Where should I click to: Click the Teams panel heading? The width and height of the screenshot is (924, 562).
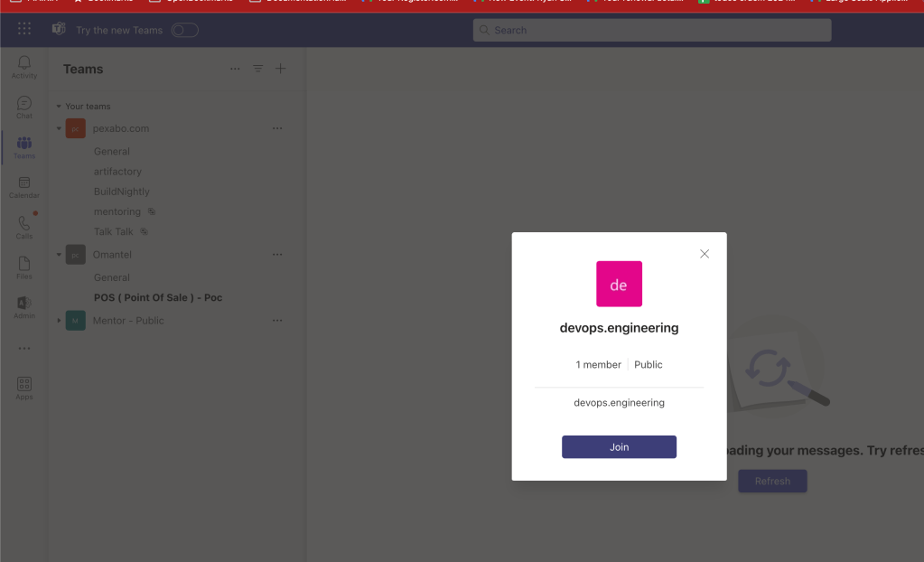83,69
